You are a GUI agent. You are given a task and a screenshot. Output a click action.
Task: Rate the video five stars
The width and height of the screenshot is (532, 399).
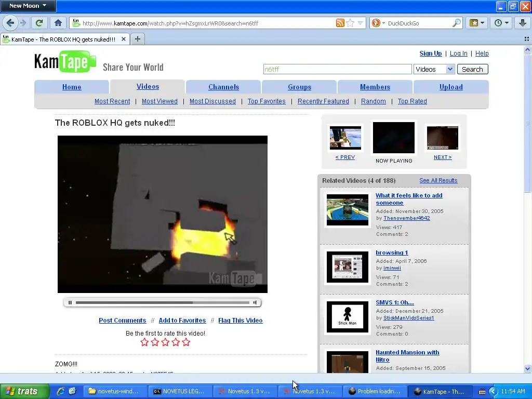[186, 342]
